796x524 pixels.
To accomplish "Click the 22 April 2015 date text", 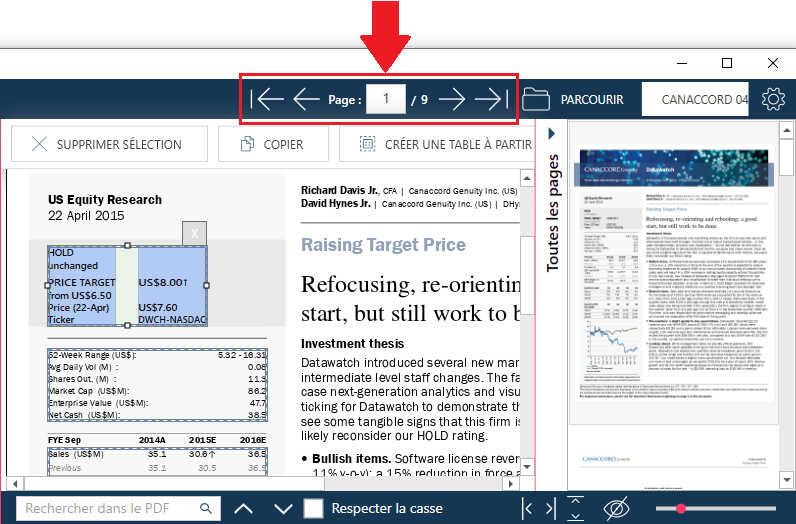I will (x=86, y=215).
